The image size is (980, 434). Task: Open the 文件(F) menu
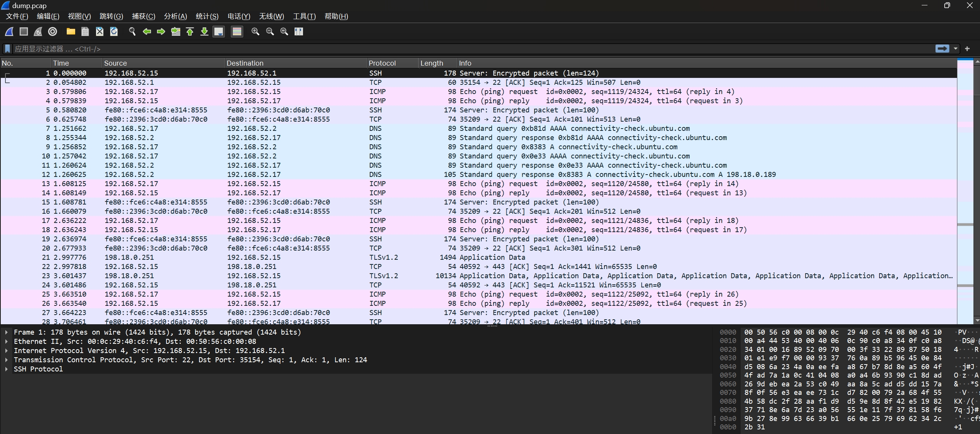(17, 16)
